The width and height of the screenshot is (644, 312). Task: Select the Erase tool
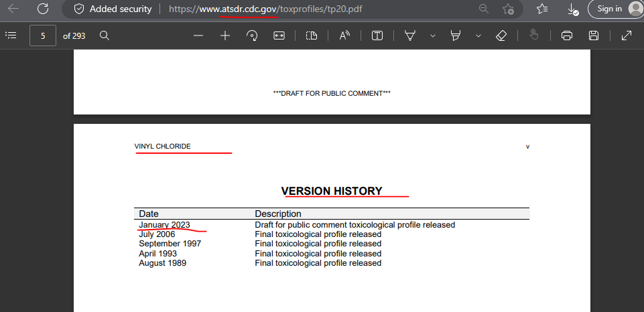(x=501, y=35)
